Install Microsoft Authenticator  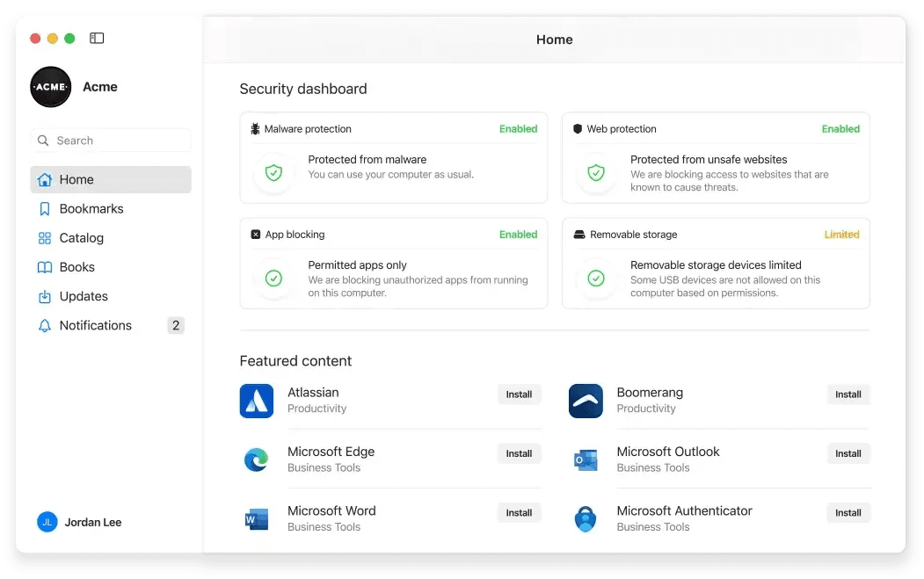coord(848,513)
